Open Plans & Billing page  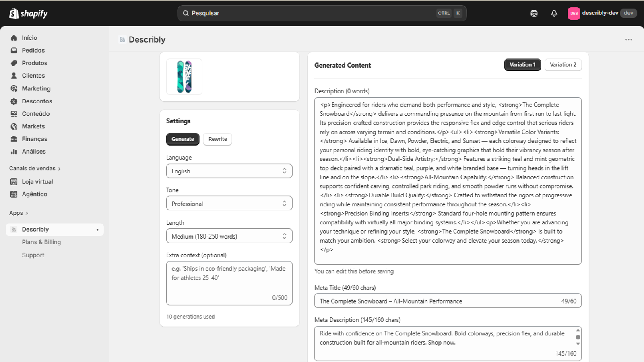[x=41, y=242]
